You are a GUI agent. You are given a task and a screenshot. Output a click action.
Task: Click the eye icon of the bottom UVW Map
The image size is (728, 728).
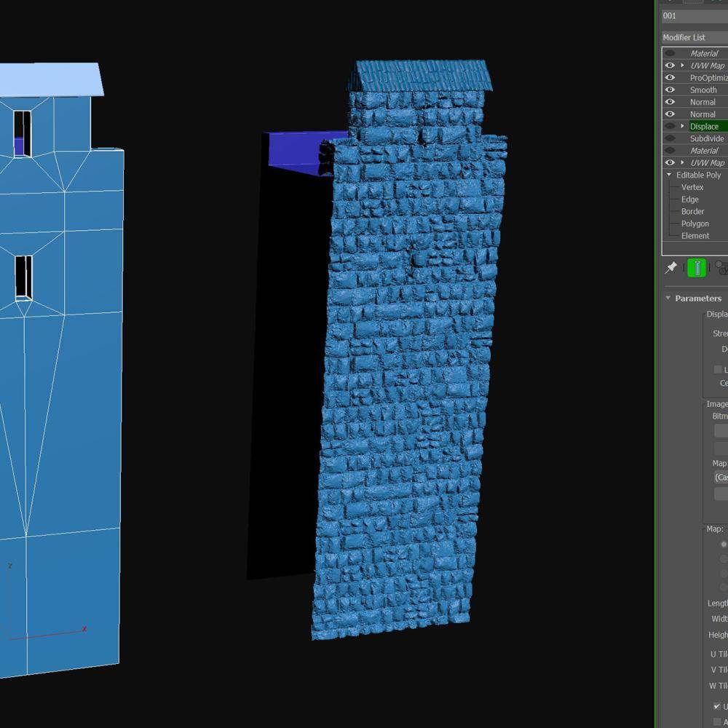(x=670, y=162)
